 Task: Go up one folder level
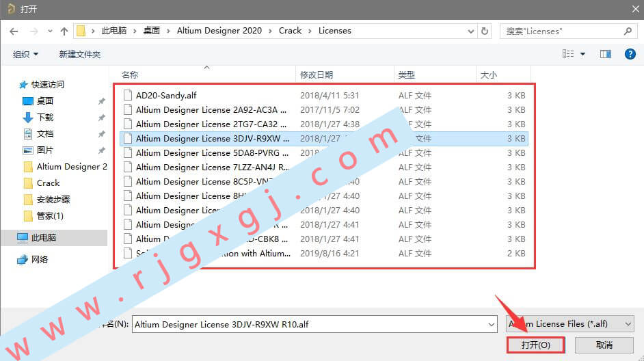point(64,31)
